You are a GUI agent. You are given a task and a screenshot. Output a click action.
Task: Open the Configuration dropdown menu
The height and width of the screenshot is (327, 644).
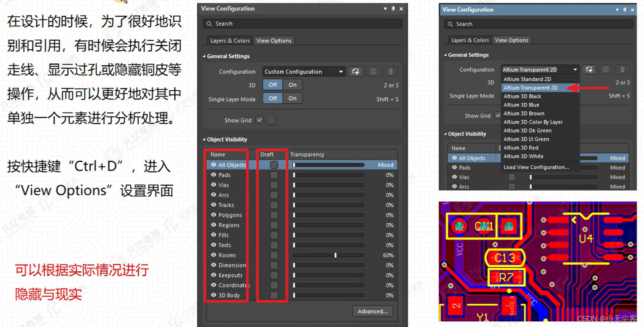click(342, 71)
